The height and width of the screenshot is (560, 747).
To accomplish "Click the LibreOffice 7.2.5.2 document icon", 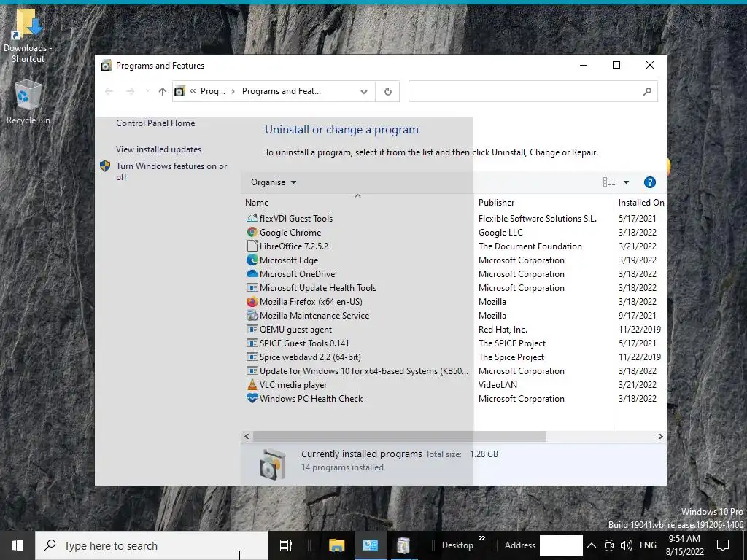I will 252,246.
